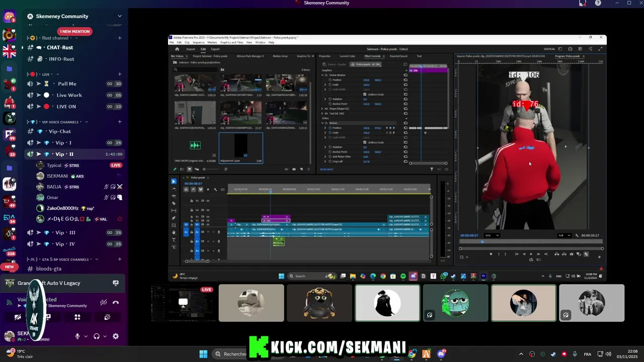
Task: Open the Essential Sound panel tab
Action: (398, 56)
